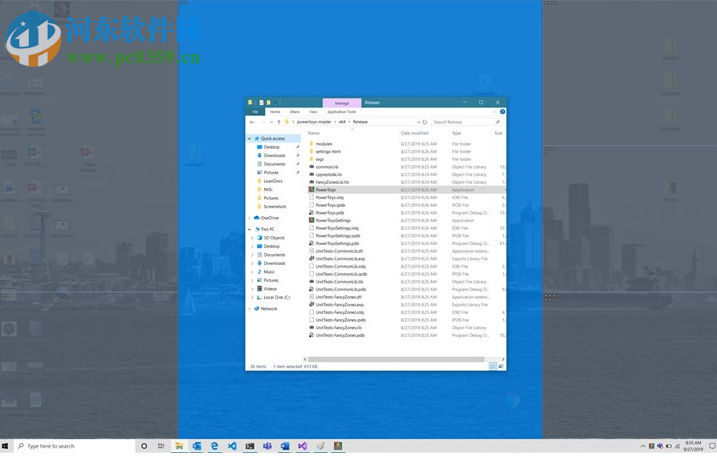Open Microsoft Edge from the taskbar
The image size is (717, 456).
[214, 446]
